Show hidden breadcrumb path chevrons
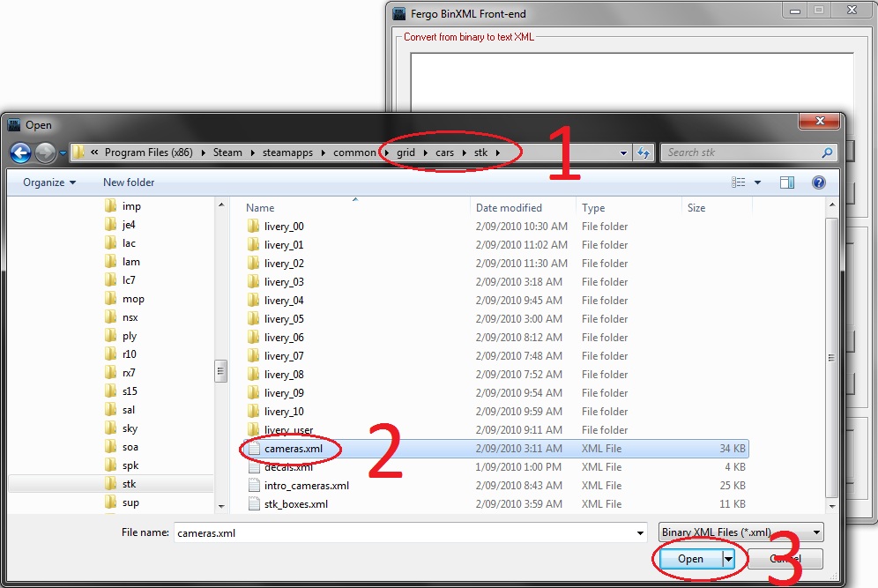 tap(94, 153)
